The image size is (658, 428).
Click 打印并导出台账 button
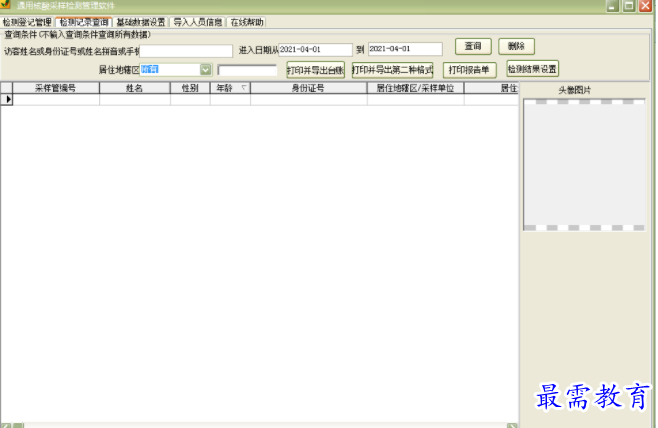pyautogui.click(x=316, y=70)
